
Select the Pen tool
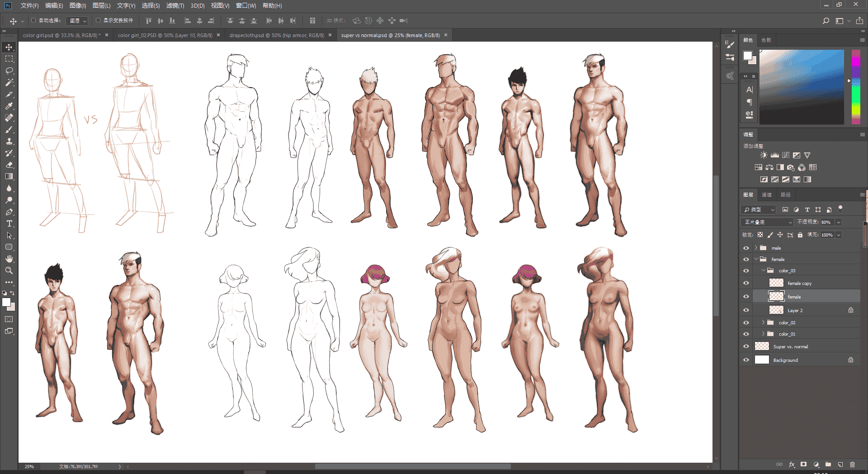[x=9, y=212]
